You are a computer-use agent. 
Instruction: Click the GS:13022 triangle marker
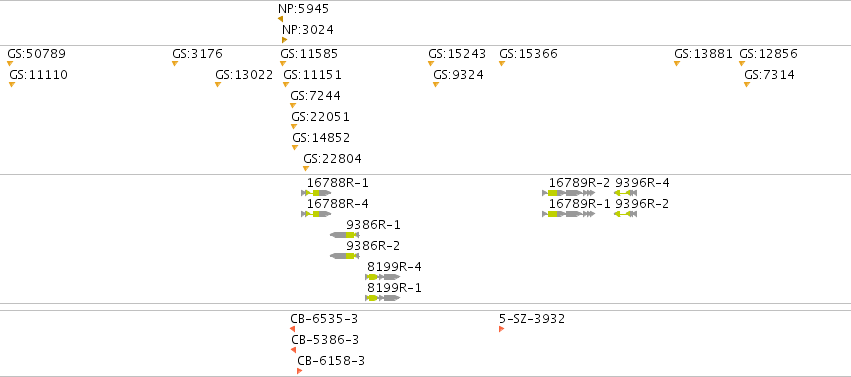pos(218,85)
